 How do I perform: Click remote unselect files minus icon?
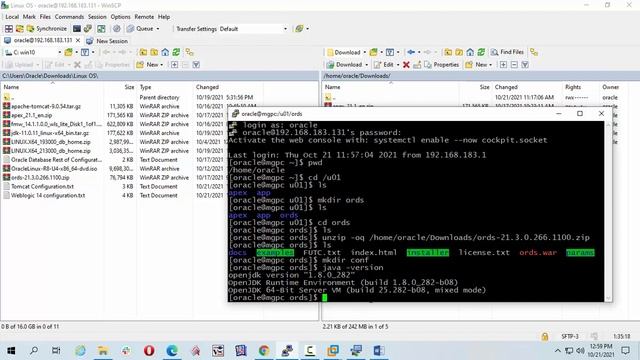pyautogui.click(x=514, y=64)
